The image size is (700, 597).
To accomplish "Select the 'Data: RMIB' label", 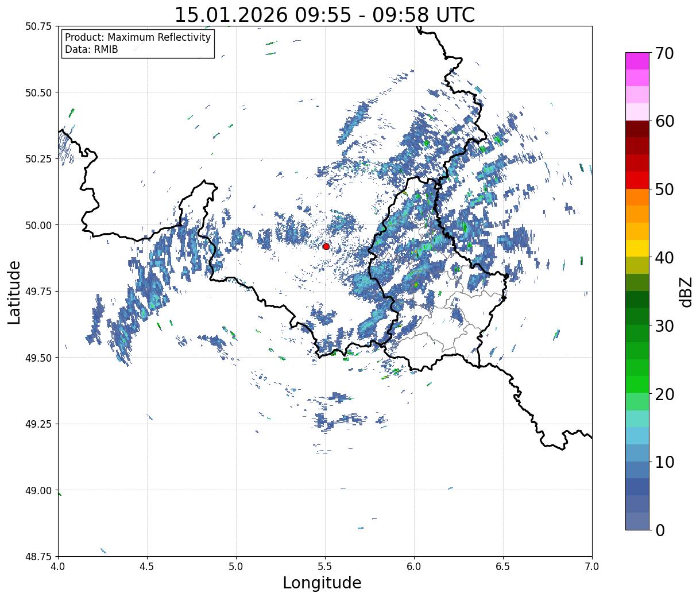I will [91, 49].
